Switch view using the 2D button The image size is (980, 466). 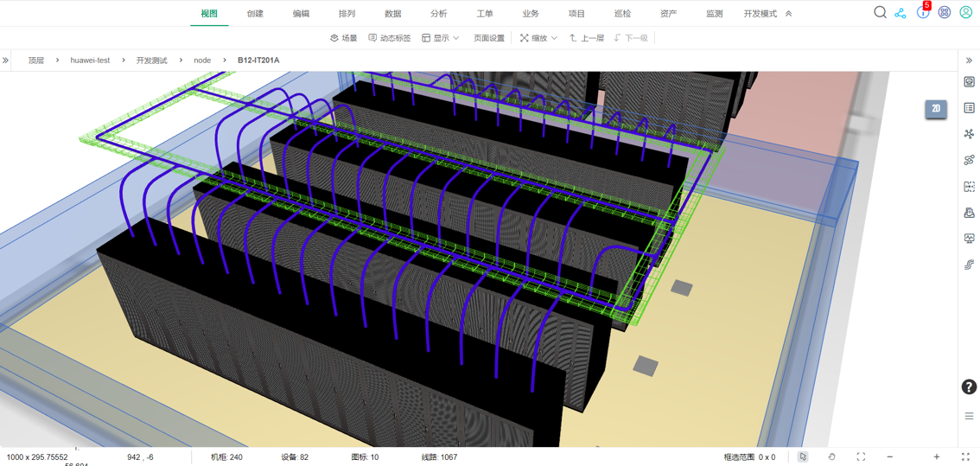point(936,108)
